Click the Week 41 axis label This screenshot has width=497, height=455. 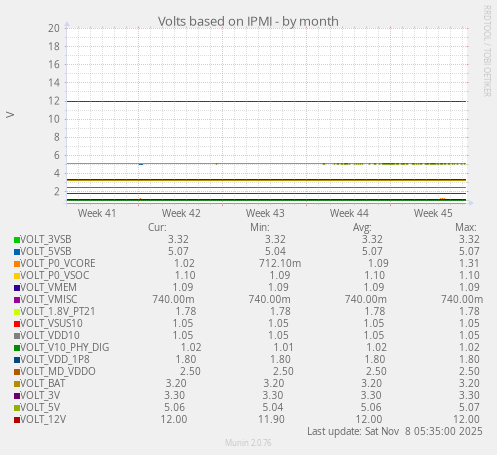(x=97, y=213)
